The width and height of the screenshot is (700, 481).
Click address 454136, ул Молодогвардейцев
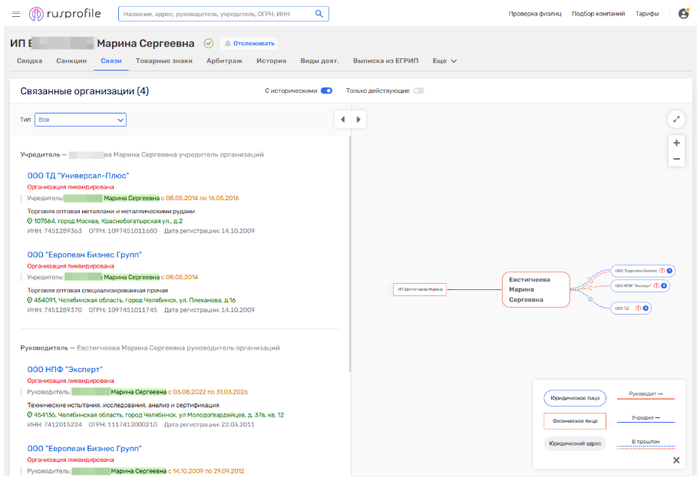coord(159,415)
